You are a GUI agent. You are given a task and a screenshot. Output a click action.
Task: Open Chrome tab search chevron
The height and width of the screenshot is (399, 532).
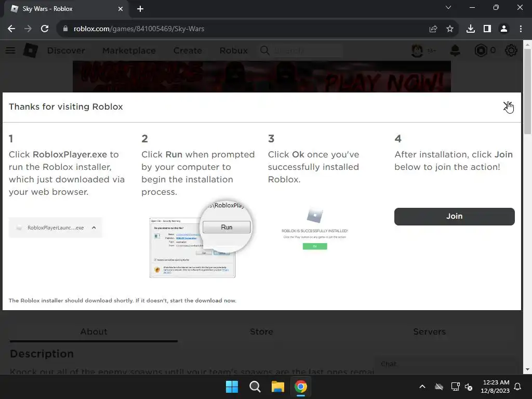click(x=448, y=7)
